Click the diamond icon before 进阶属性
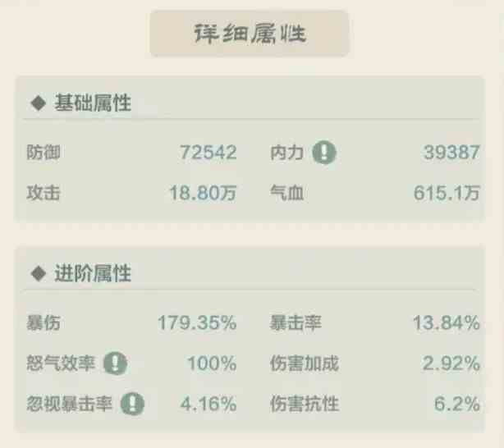This screenshot has width=504, height=448. 39,273
